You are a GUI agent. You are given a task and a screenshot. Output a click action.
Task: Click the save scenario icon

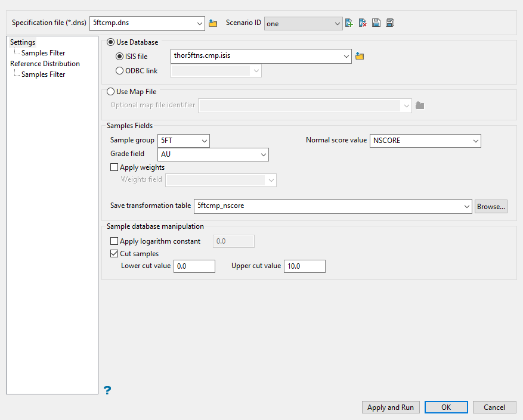pyautogui.click(x=376, y=23)
